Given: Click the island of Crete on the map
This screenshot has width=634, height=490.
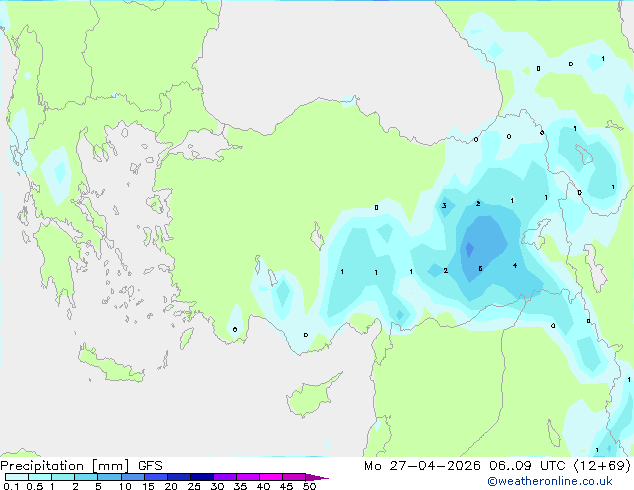Looking at the screenshot, I should pyautogui.click(x=111, y=366).
